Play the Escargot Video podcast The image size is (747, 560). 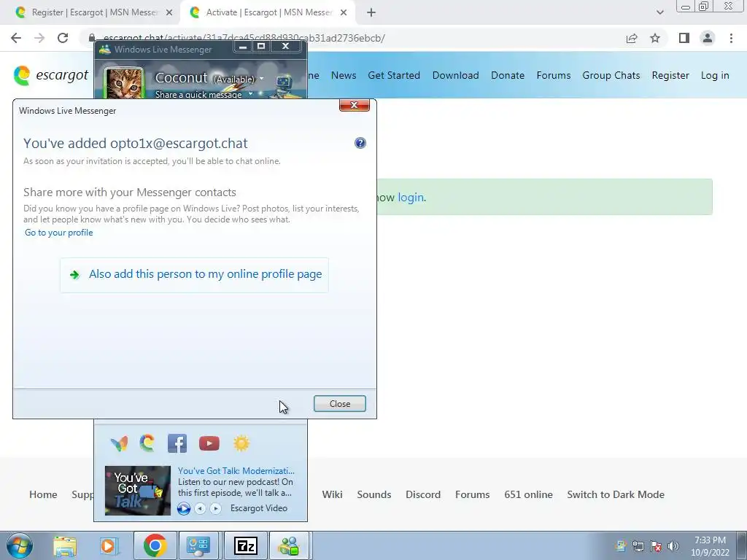coord(183,508)
